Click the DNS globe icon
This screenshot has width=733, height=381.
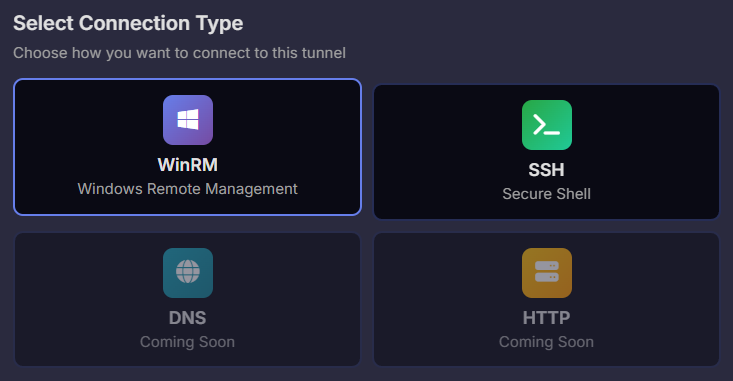(188, 273)
